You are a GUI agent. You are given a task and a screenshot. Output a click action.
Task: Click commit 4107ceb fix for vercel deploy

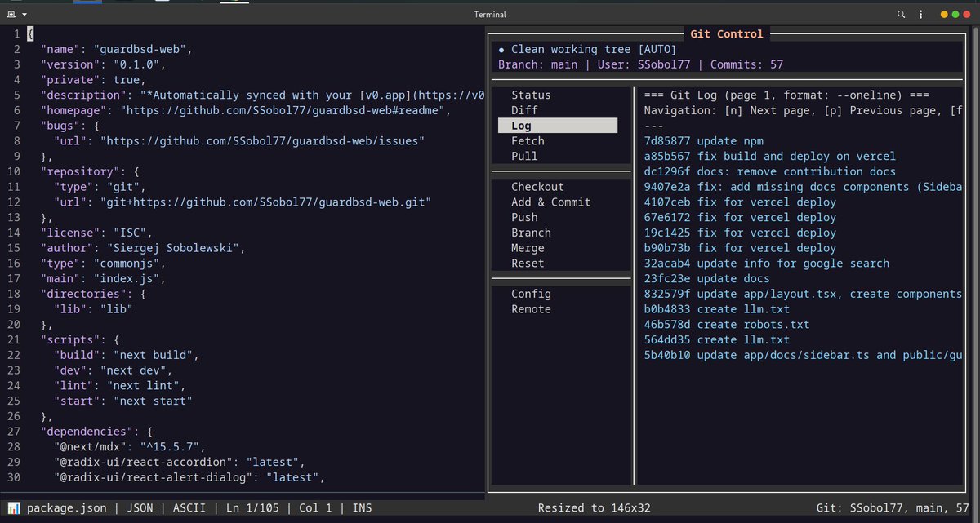click(x=740, y=202)
